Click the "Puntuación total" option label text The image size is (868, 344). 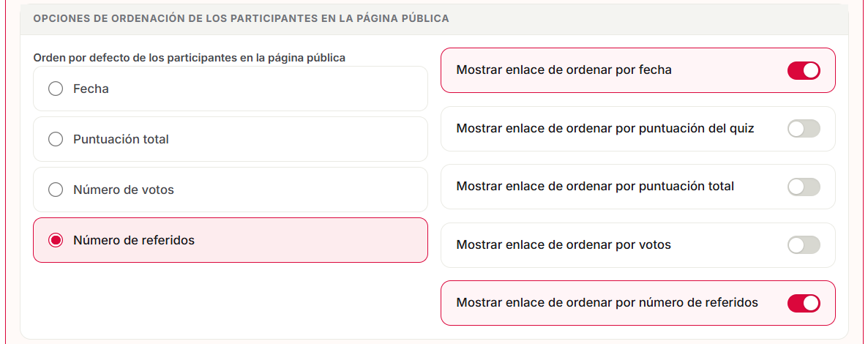[121, 140]
